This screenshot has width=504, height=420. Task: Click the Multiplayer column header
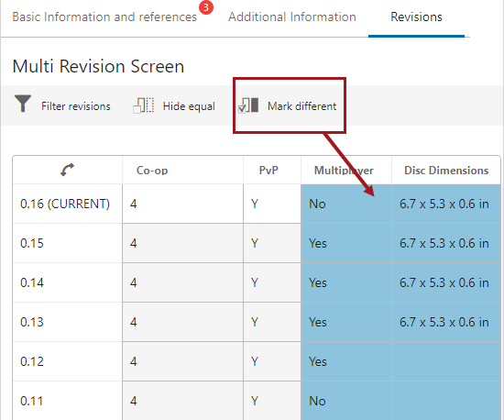pos(344,171)
